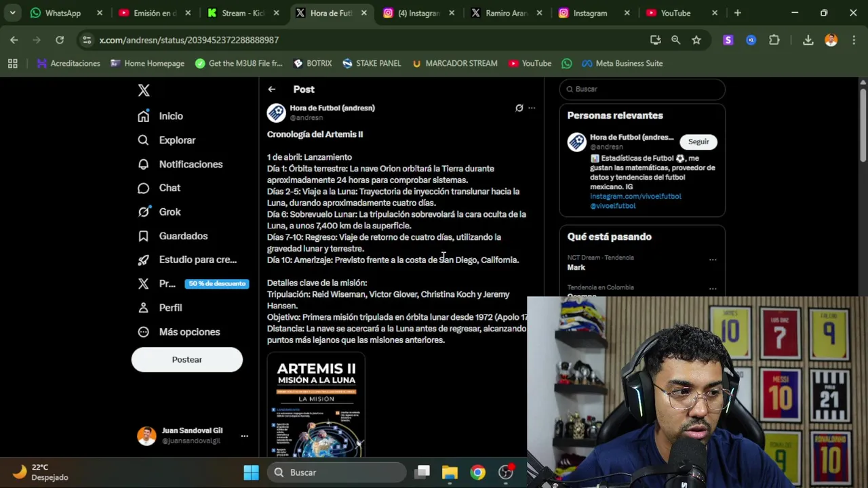The width and height of the screenshot is (868, 488).
Task: Reload the current page
Action: [x=60, y=40]
